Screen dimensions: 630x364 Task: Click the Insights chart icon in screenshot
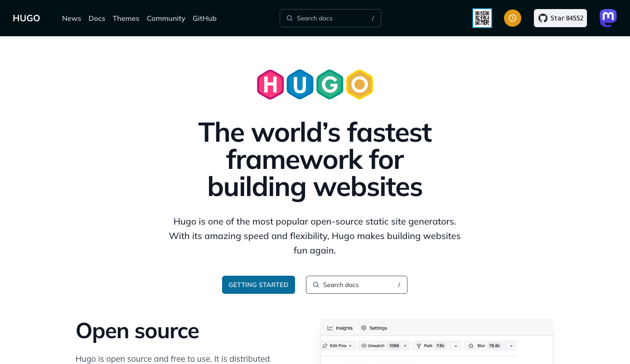tap(330, 328)
